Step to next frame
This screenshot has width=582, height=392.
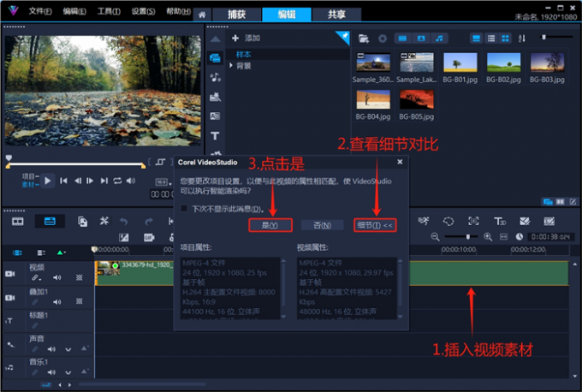pyautogui.click(x=90, y=181)
